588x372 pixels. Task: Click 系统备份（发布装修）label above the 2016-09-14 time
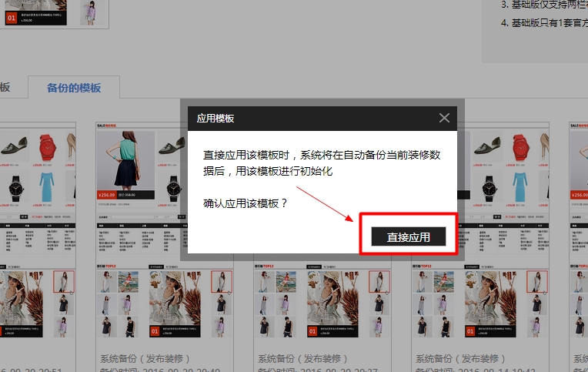tap(460, 358)
